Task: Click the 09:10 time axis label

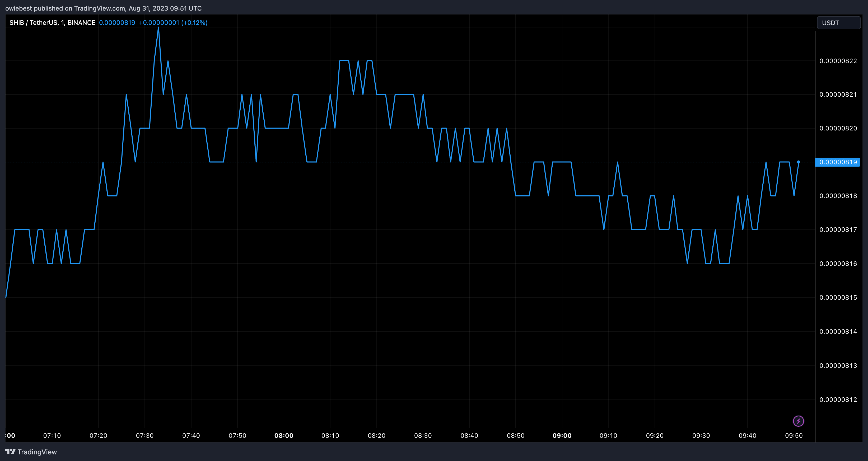Action: (x=608, y=435)
